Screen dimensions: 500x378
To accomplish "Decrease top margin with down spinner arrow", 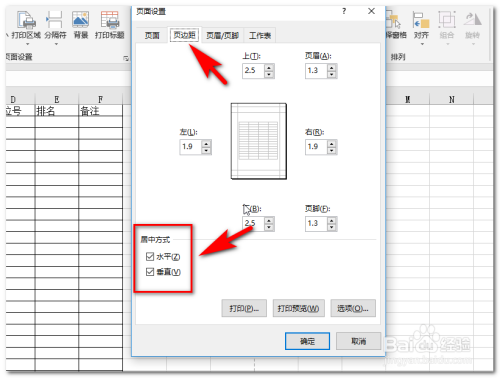I will coord(269,75).
